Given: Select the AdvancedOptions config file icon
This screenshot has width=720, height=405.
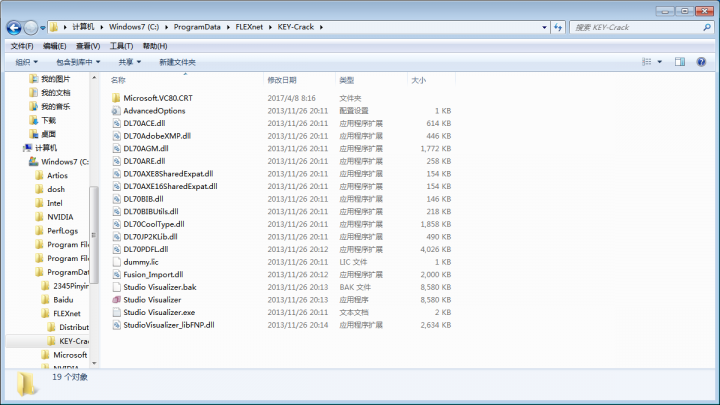Looking at the screenshot, I should point(116,111).
